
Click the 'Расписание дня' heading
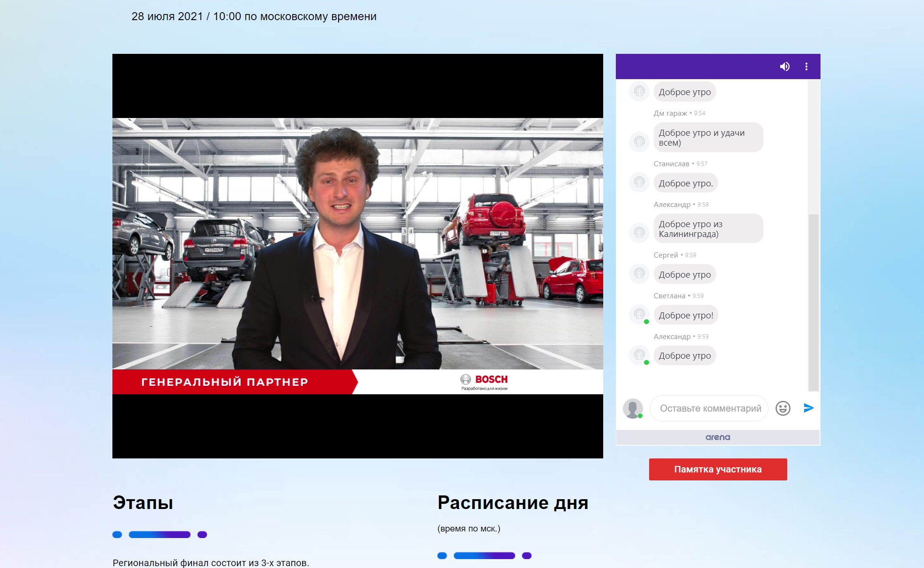513,503
